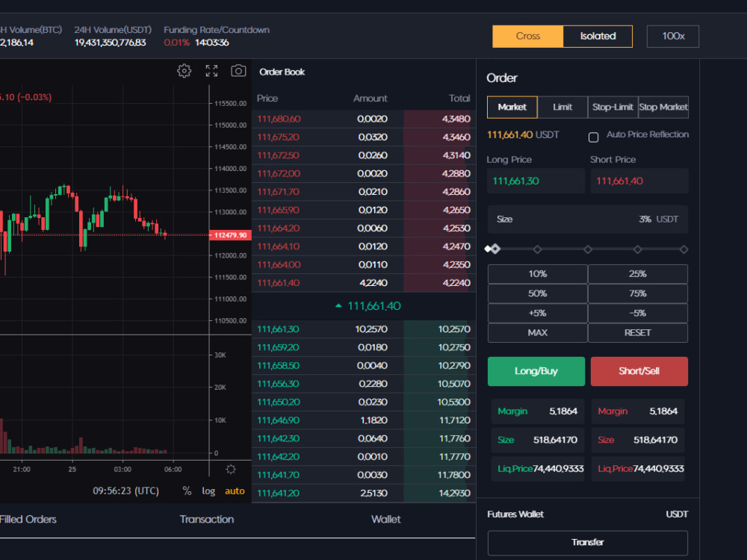747x560 pixels.
Task: Click the Long/Buy button
Action: point(536,371)
